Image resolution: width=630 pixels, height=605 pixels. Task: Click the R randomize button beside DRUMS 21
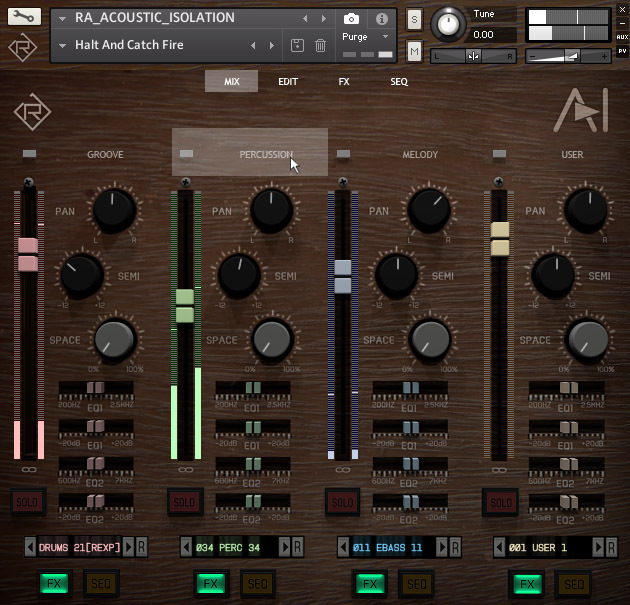tap(141, 547)
